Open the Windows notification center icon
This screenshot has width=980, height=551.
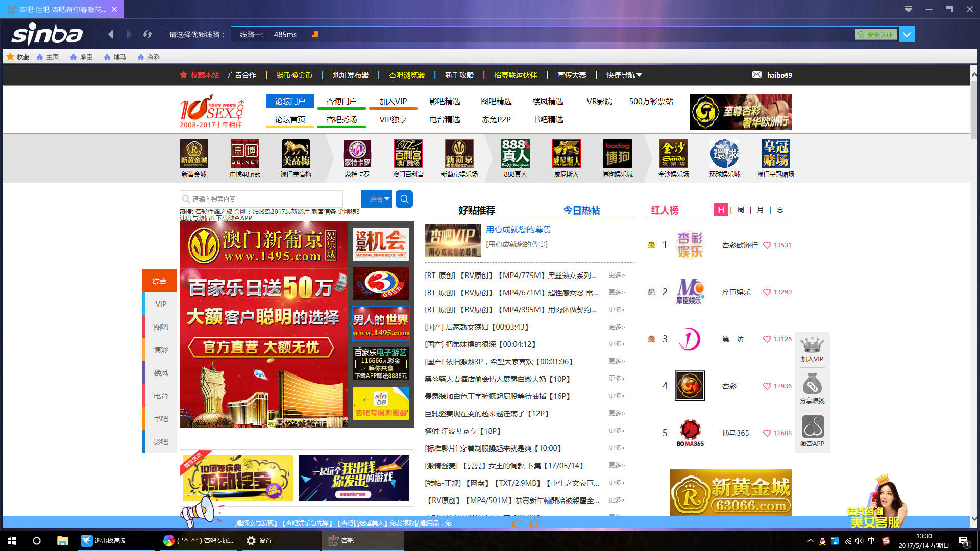tap(964, 541)
